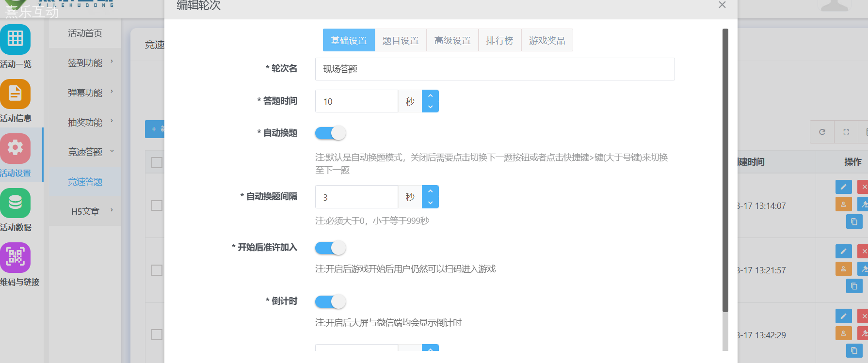Increase 答题时间 with the up arrow
This screenshot has height=363, width=868.
tap(430, 95)
